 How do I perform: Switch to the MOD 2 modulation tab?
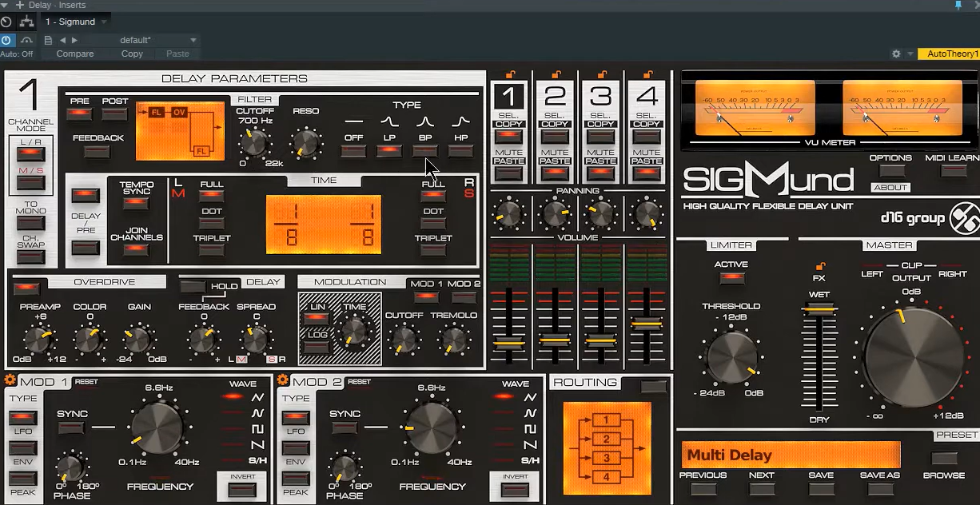464,297
